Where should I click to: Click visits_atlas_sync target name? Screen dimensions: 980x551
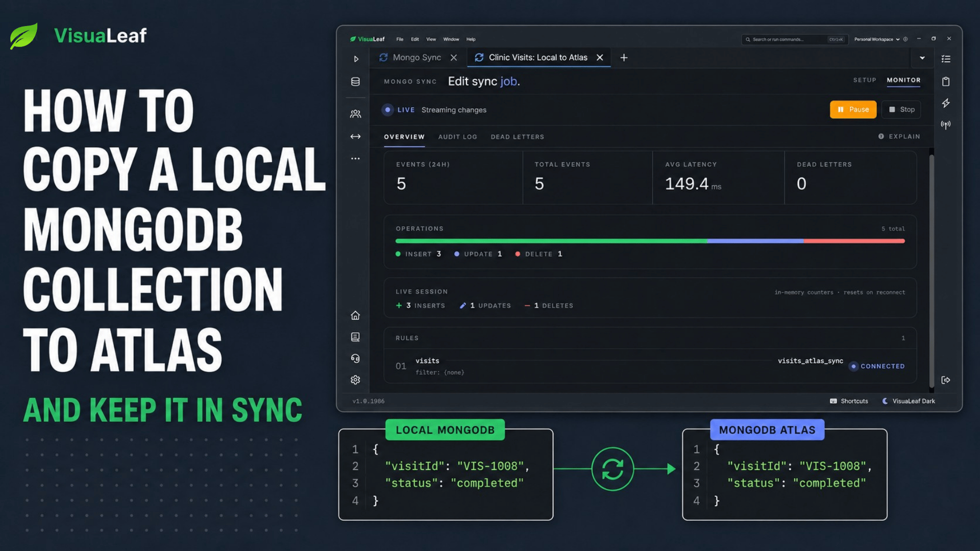(x=811, y=361)
